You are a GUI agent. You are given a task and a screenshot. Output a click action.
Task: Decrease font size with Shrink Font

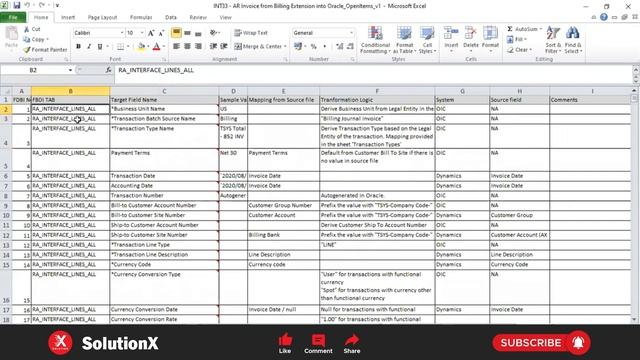[x=161, y=33]
